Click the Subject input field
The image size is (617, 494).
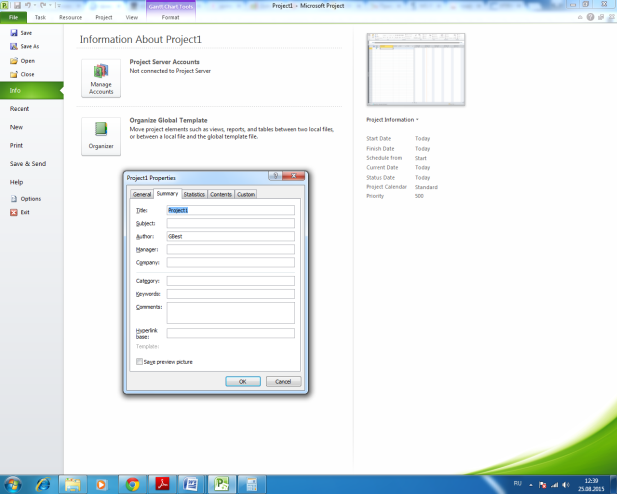230,223
